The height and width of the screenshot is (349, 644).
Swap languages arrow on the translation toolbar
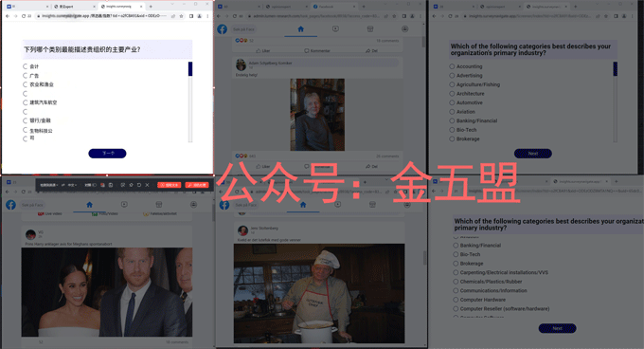click(x=63, y=185)
